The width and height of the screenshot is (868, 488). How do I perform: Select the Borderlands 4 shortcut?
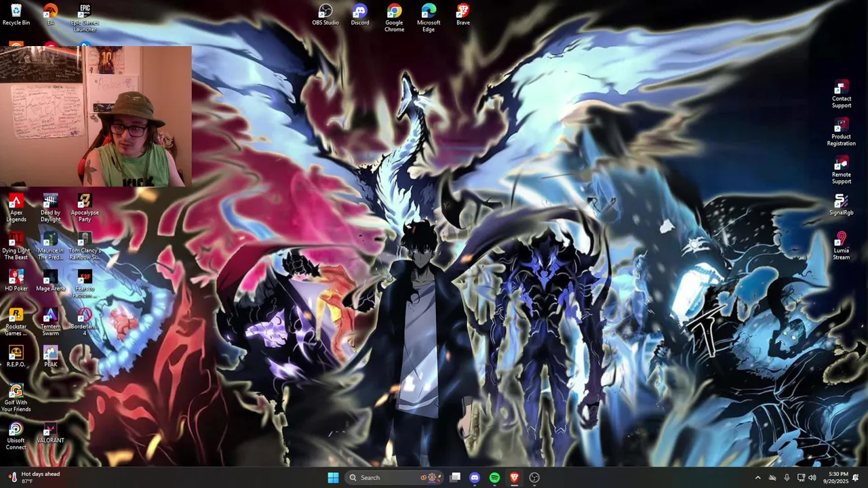click(x=85, y=322)
